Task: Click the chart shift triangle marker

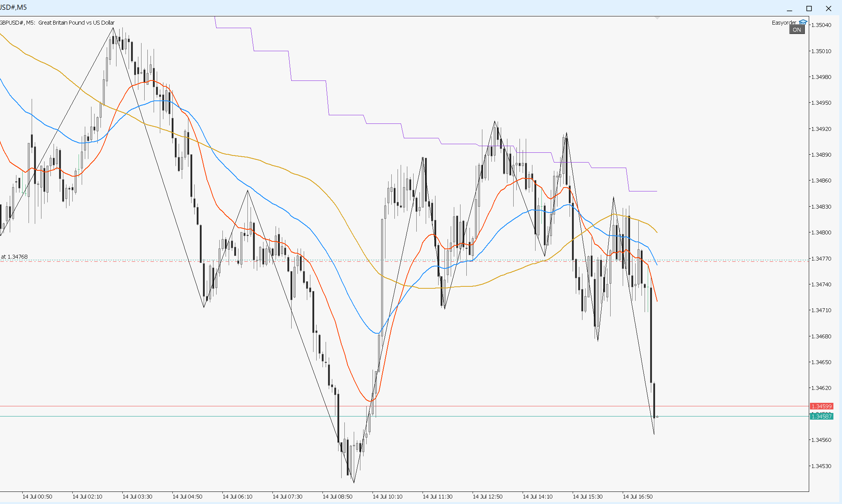Action: click(x=657, y=18)
